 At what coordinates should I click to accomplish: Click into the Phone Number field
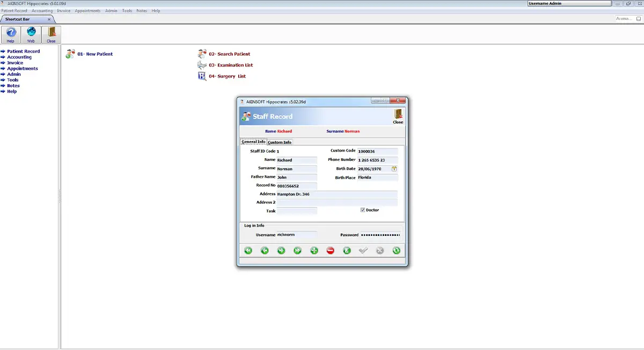(378, 160)
